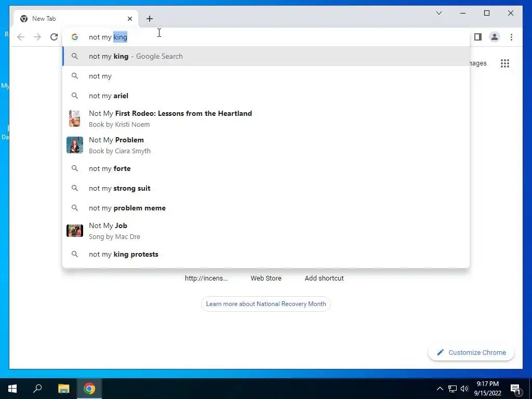Open a new tab with the plus button
The height and width of the screenshot is (399, 532).
coord(150,19)
